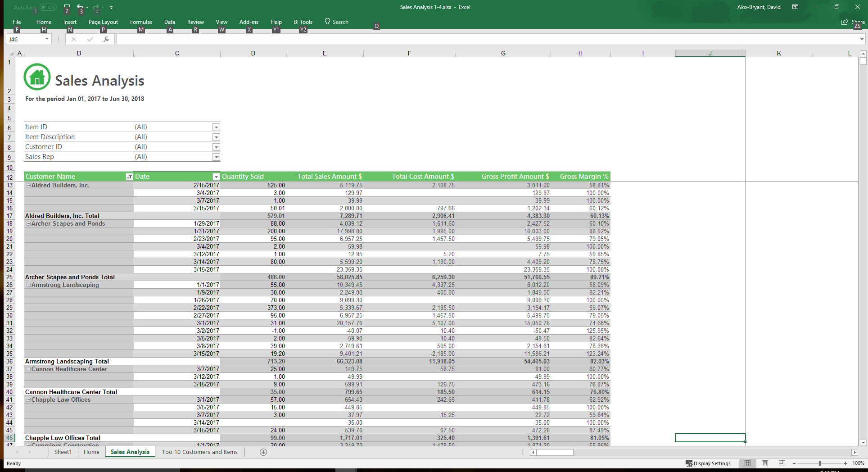Image resolution: width=868 pixels, height=472 pixels.
Task: Open the Search feature in the ribbon
Action: (336, 22)
